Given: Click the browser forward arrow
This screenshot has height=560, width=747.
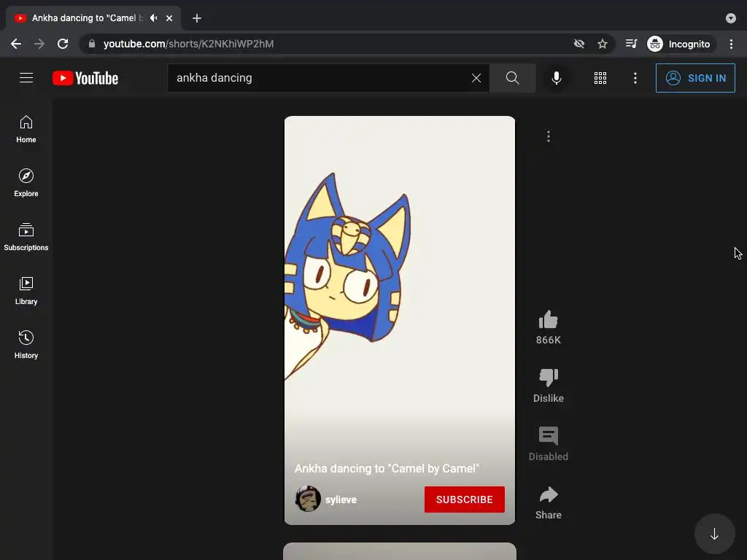Looking at the screenshot, I should coord(39,44).
